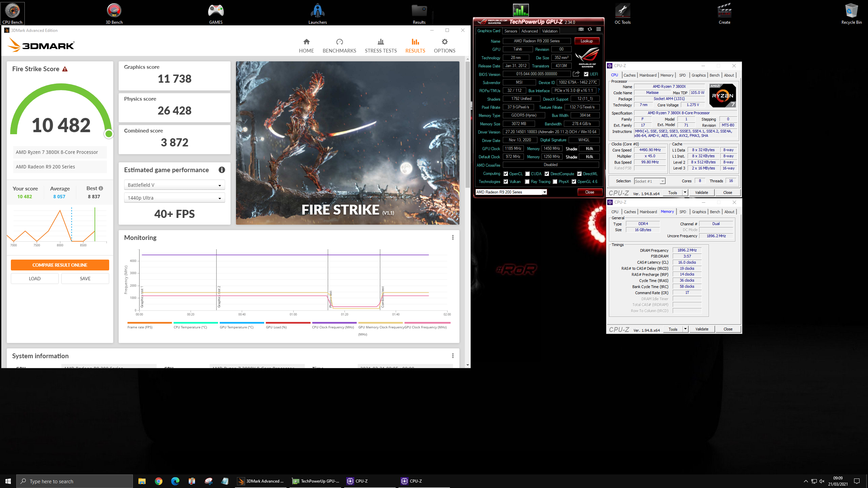This screenshot has height=488, width=868.
Task: Expand Tools arrow in lower CPU-Z window
Action: tap(685, 329)
